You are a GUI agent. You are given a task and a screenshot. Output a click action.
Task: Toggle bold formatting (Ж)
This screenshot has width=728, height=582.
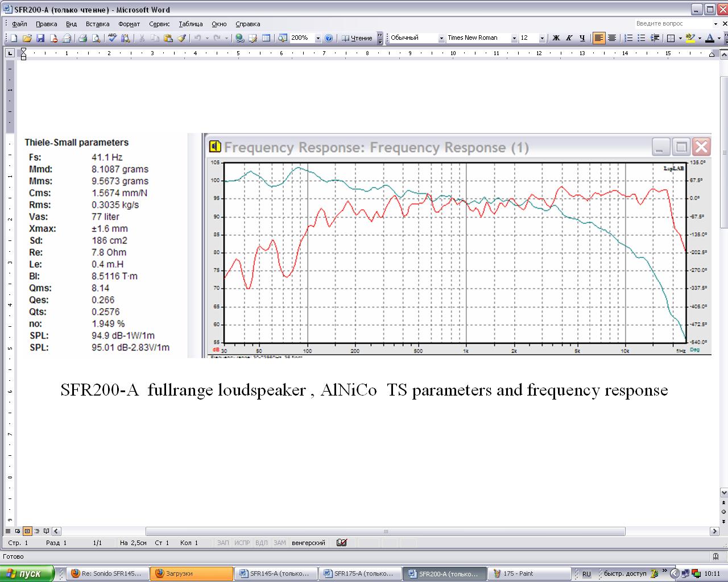pos(556,38)
